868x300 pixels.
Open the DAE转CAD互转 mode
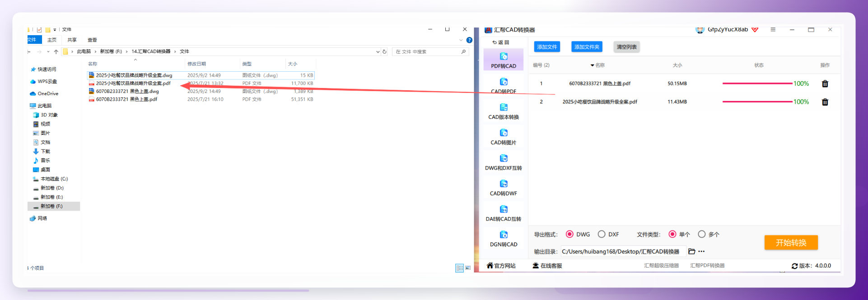point(503,213)
